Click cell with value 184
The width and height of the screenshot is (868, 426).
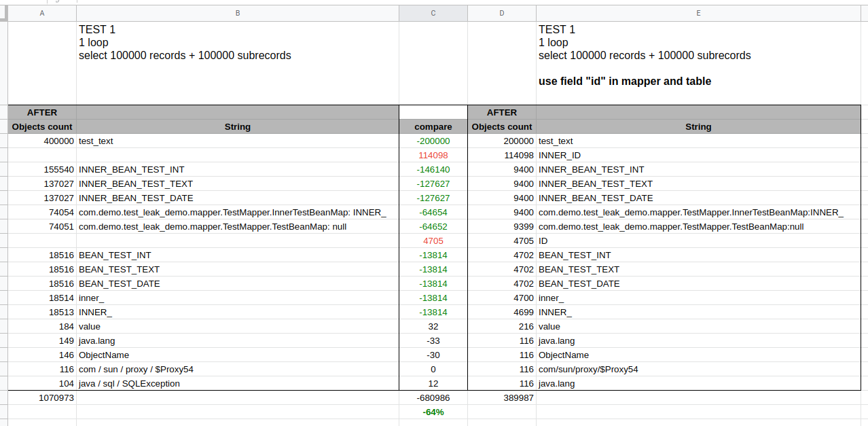point(42,326)
